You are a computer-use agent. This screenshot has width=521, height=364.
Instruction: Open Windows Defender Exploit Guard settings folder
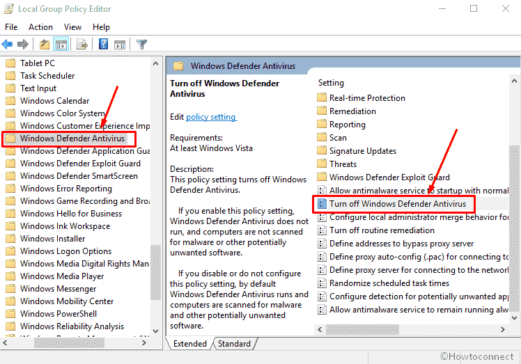[x=383, y=177]
